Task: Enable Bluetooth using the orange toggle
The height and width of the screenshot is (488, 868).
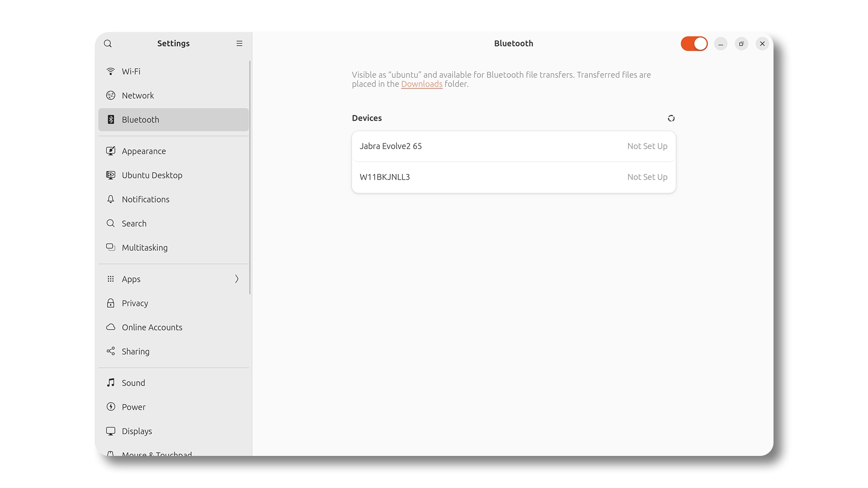Action: pyautogui.click(x=694, y=43)
